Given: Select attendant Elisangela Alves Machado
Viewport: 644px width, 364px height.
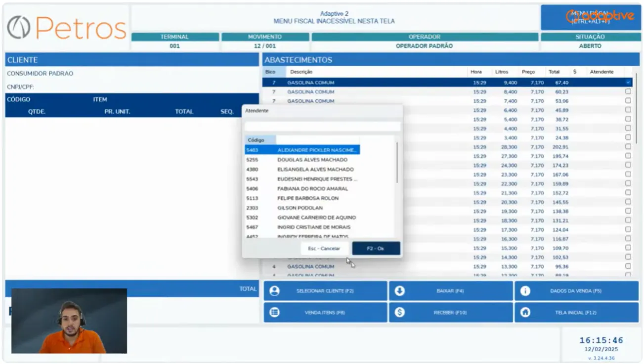Looking at the screenshot, I should pyautogui.click(x=302, y=169).
